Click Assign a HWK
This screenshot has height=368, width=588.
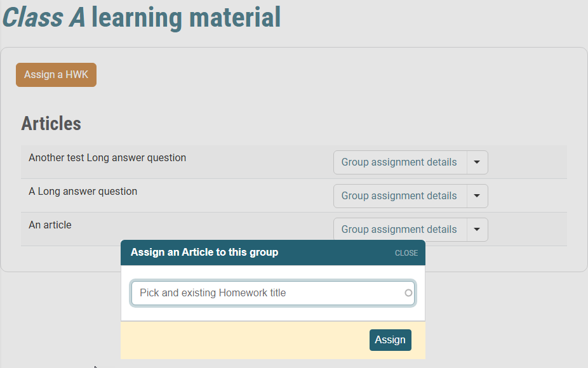[56, 74]
